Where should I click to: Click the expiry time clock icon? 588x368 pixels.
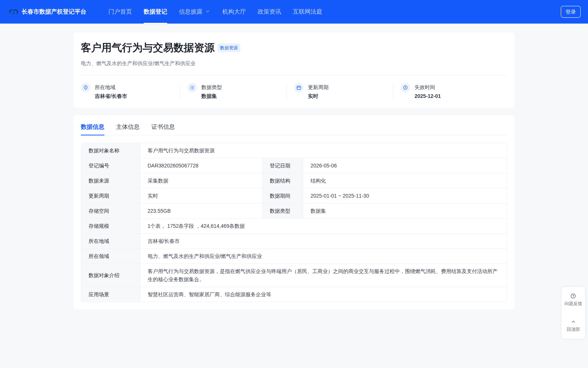click(405, 88)
